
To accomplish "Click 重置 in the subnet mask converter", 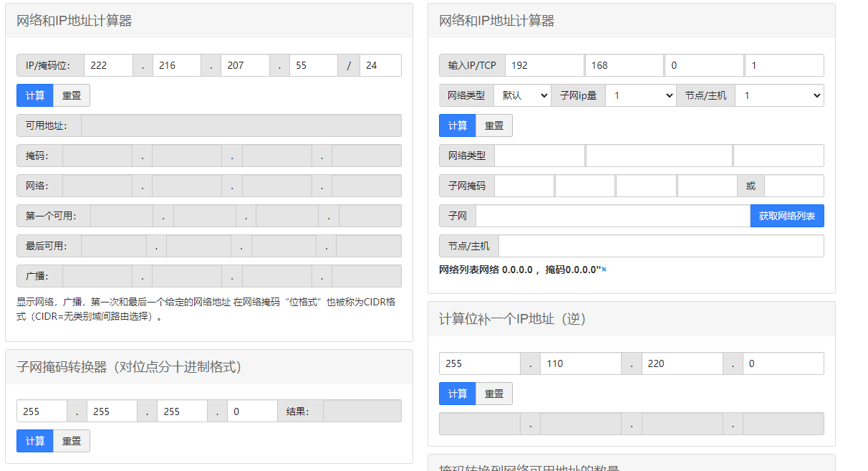I will pyautogui.click(x=71, y=440).
